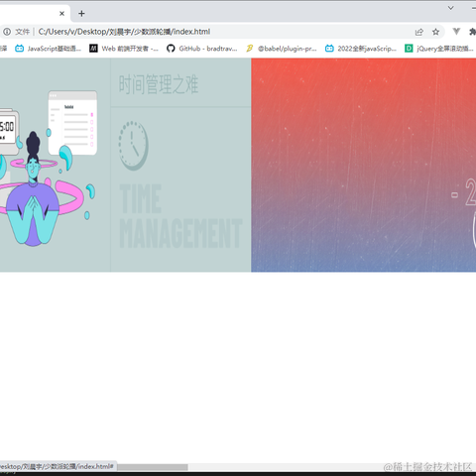Click the red-blue gradient carousel slide
The height and width of the screenshot is (476, 476).
click(364, 165)
